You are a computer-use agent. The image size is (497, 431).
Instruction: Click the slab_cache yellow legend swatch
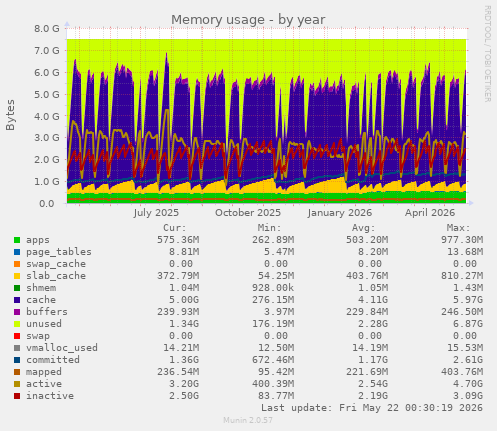point(17,276)
